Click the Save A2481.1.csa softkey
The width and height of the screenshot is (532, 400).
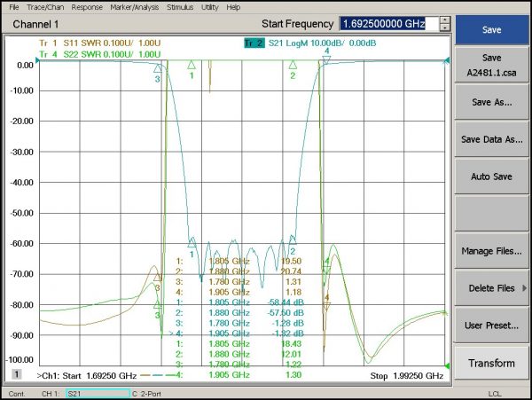491,65
